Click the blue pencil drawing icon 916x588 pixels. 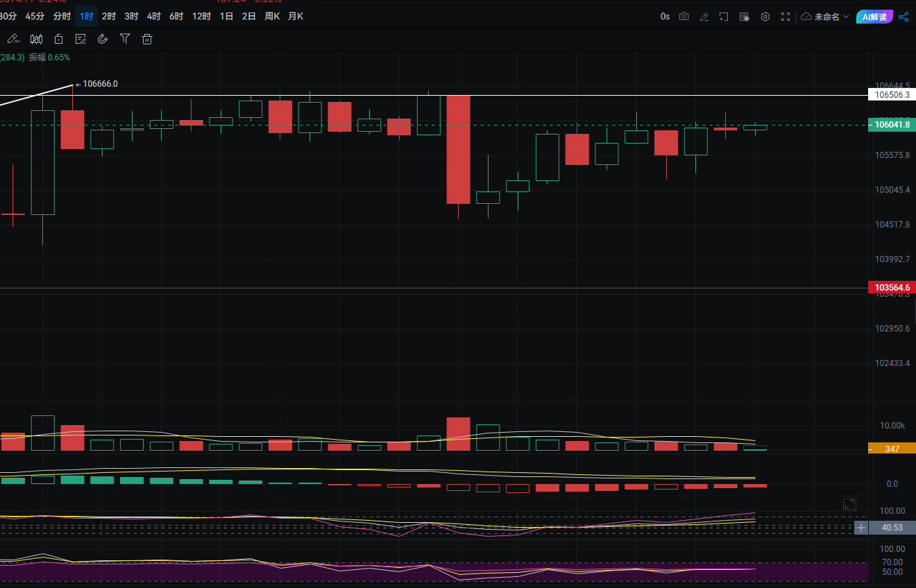coord(704,17)
